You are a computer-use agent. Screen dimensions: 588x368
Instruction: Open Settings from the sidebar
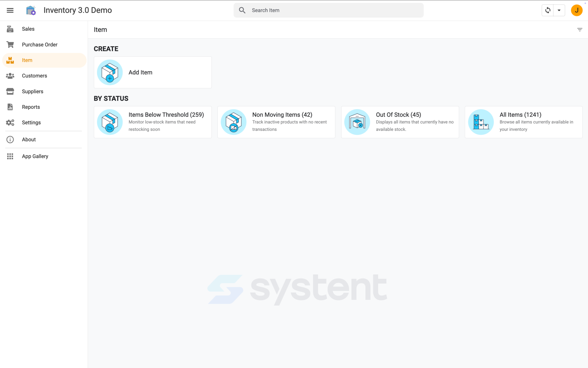coord(44,122)
